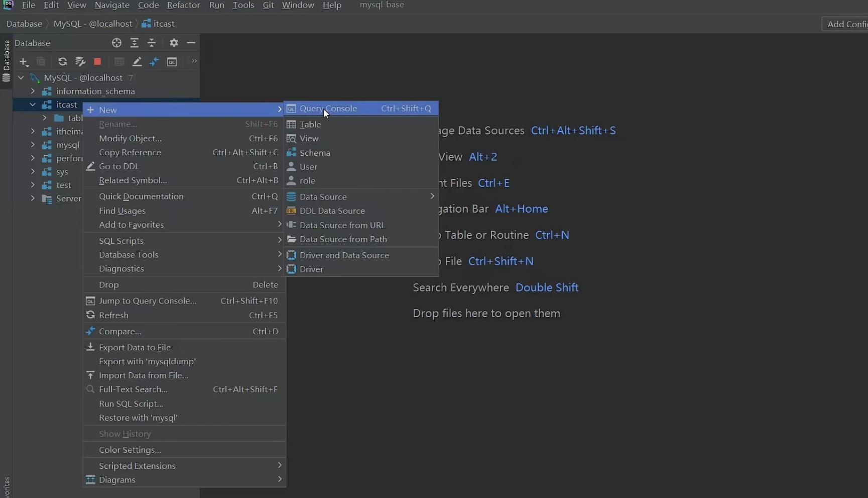Click itcast breadcrumb in navigation bar
868x498 pixels.
158,24
